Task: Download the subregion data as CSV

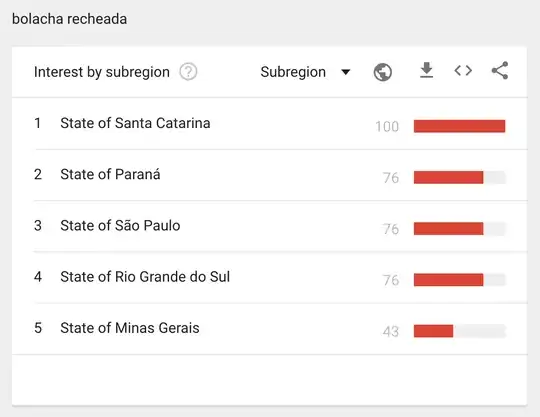Action: (x=426, y=70)
